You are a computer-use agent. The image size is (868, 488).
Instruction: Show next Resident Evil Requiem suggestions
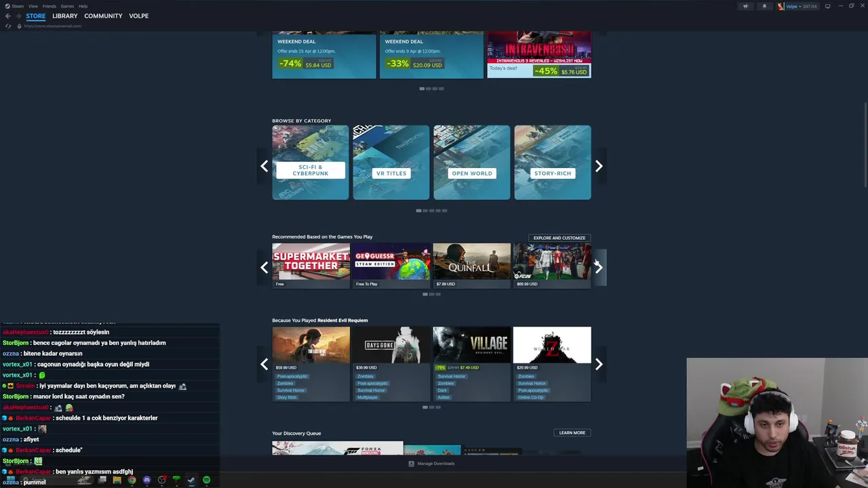pos(599,365)
